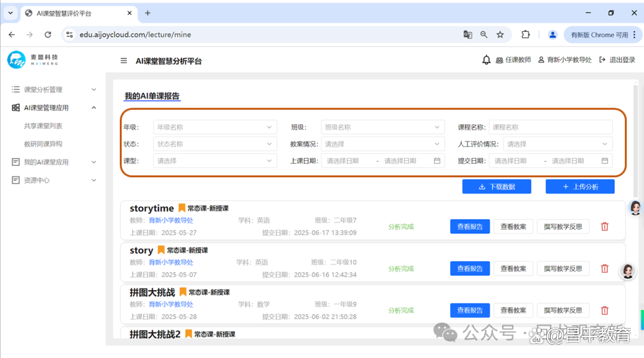Click the 上传分析 upload button
This screenshot has width=644, height=358.
click(x=580, y=187)
